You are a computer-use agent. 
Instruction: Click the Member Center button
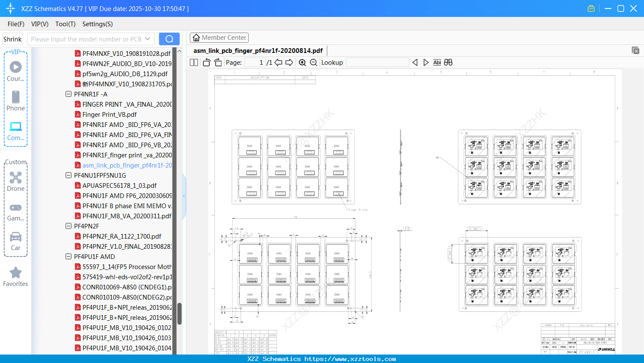[219, 38]
